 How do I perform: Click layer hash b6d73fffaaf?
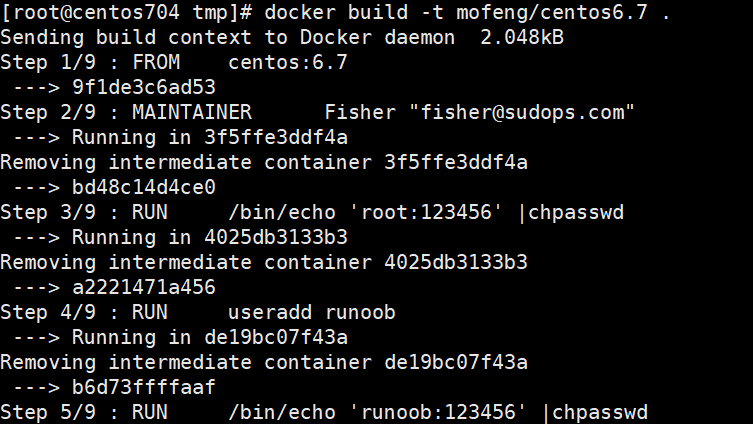144,388
